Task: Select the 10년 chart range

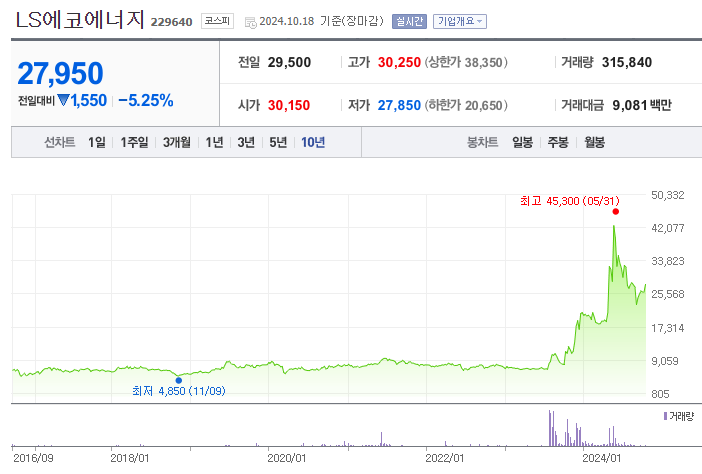Action: click(313, 142)
